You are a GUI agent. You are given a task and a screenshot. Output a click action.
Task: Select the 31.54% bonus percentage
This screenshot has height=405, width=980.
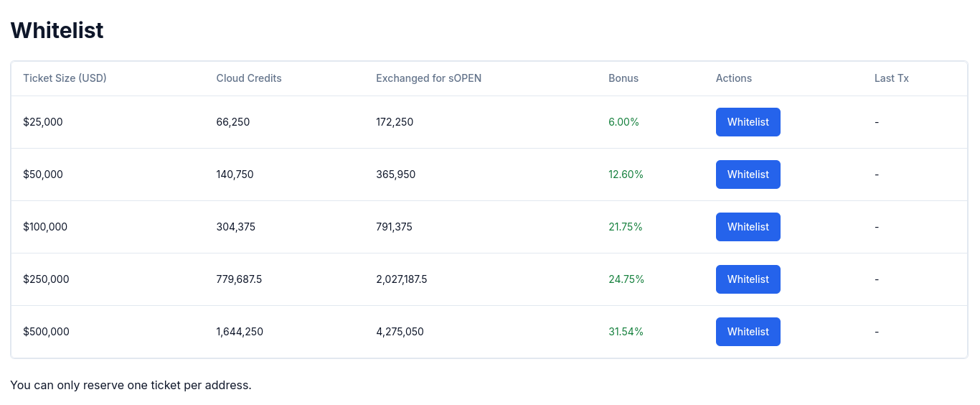[626, 332]
